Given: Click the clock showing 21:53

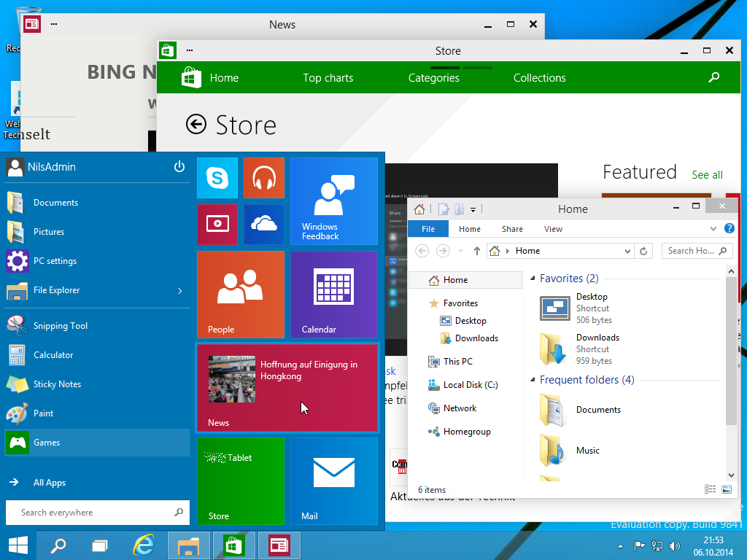Looking at the screenshot, I should coord(713,540).
